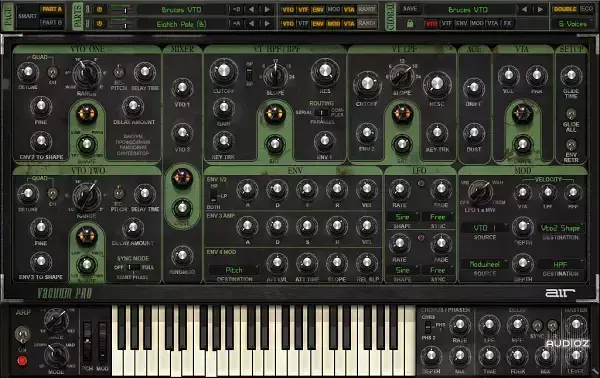The image size is (600, 378).
Task: Open the Modwheel source dropdown
Action: coord(484,264)
